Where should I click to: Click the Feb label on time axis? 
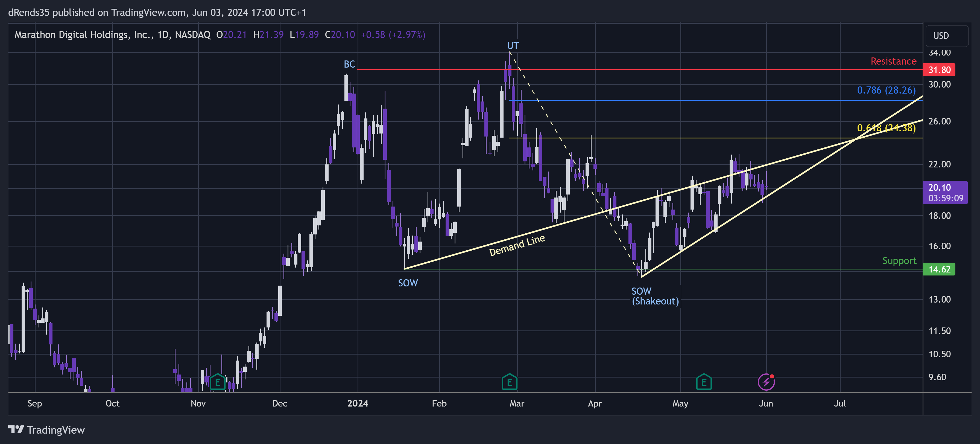439,404
